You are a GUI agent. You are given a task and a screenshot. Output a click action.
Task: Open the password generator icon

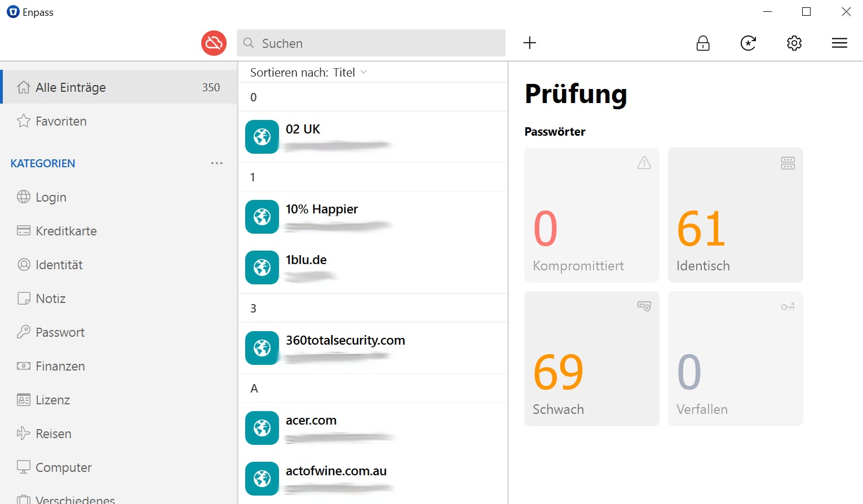pyautogui.click(x=748, y=43)
